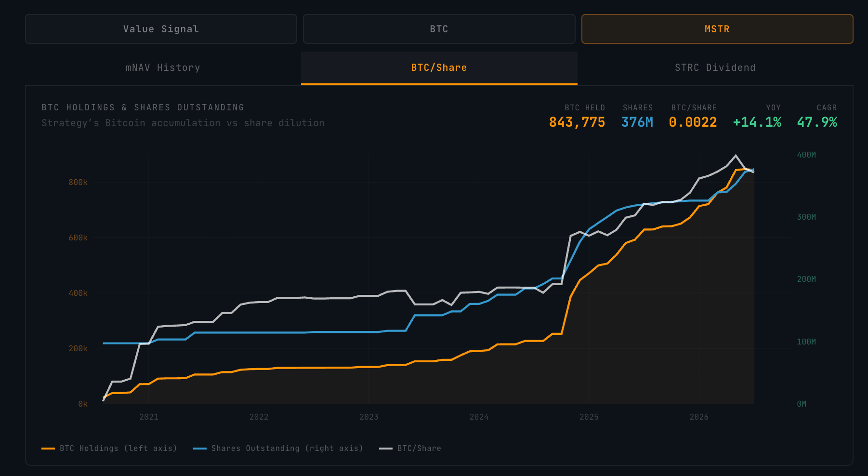Click the 843,775 BTC held value
868x476 pixels.
577,122
